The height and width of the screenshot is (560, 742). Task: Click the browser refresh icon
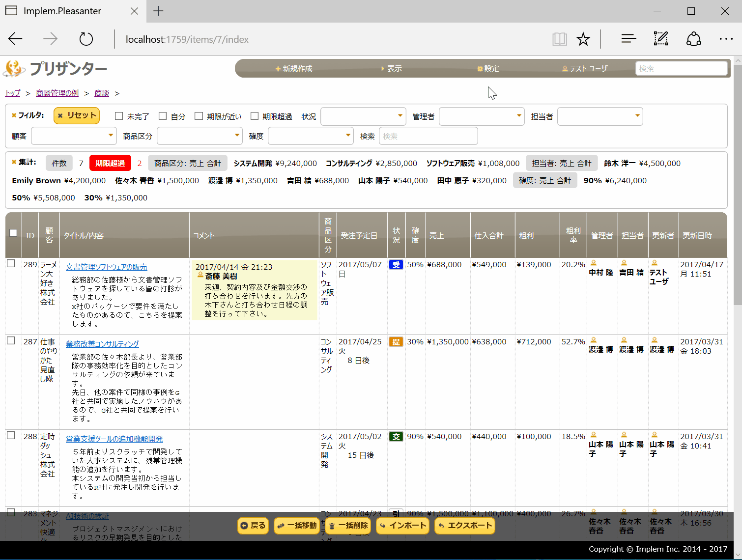(86, 39)
